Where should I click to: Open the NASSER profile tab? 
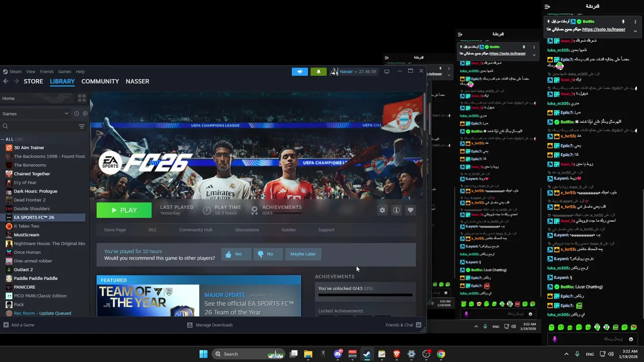(x=137, y=81)
